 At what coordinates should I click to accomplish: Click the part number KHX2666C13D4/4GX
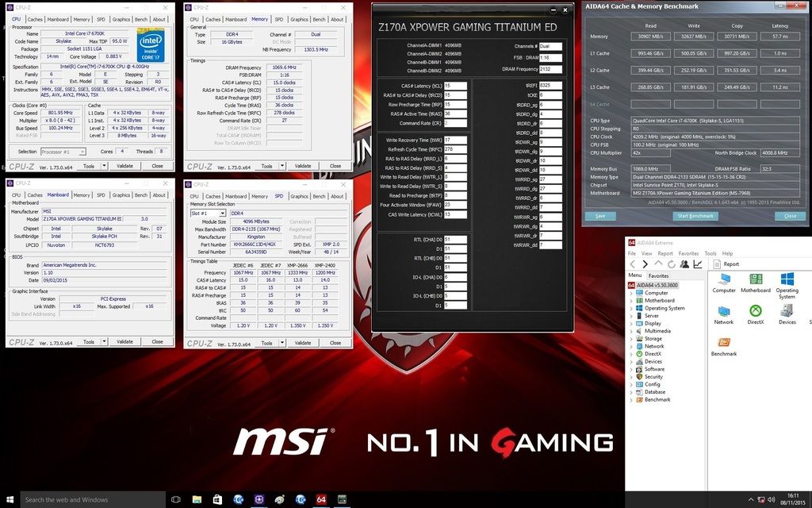click(x=256, y=244)
